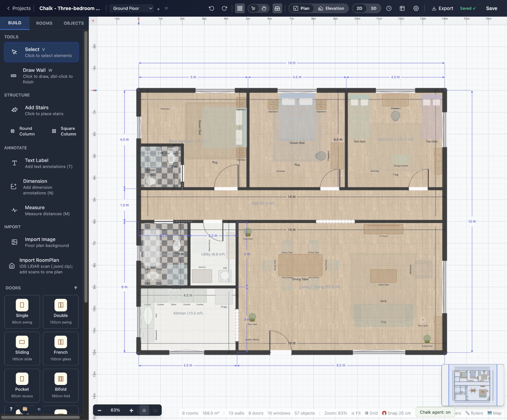Image resolution: width=507 pixels, height=420 pixels.
Task: Import a floor plan background image
Action: pos(41,242)
